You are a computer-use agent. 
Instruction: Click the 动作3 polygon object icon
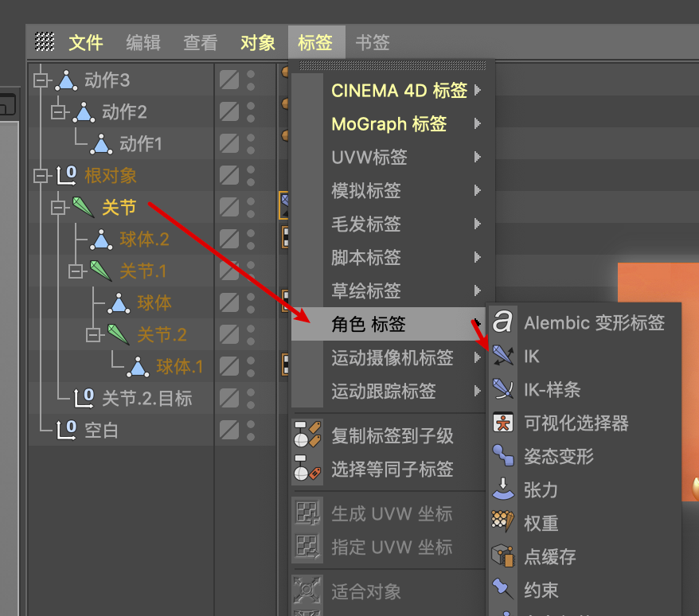[66, 80]
